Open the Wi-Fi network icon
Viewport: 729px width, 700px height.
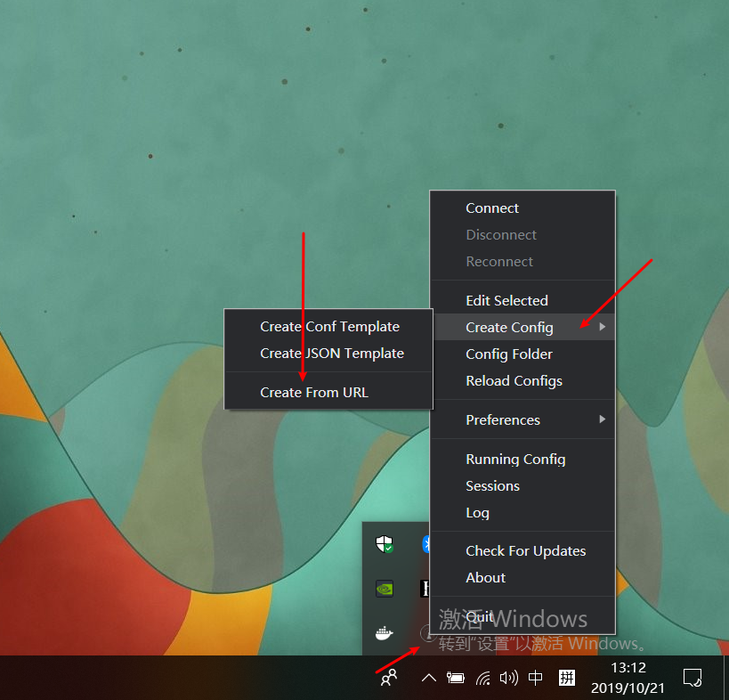coord(482,678)
